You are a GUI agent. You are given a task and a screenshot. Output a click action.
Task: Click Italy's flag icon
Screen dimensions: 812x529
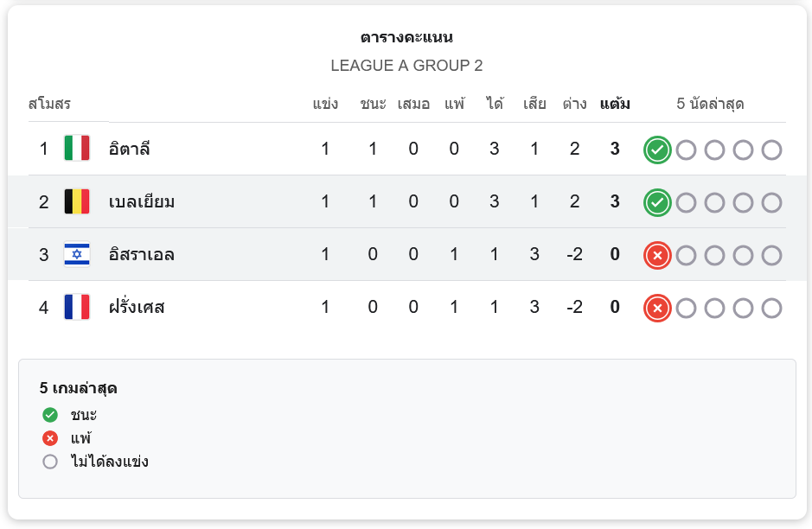[x=77, y=149]
